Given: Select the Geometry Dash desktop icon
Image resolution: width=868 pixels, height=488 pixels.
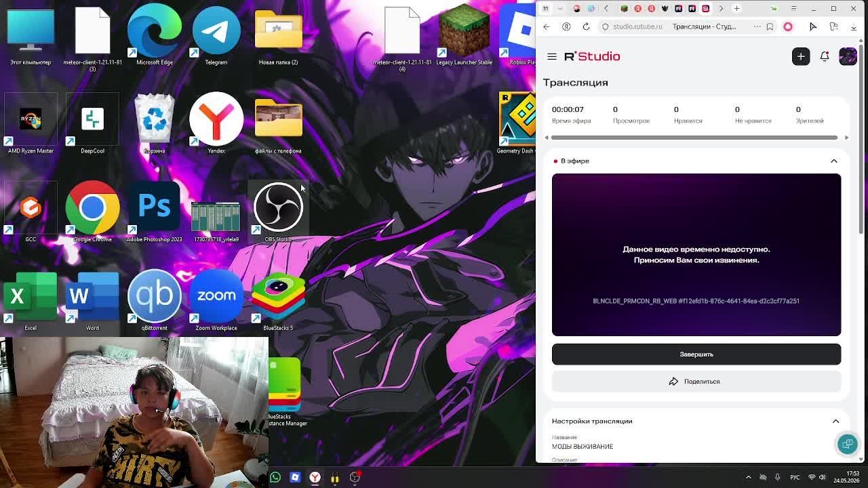Looking at the screenshot, I should coord(517,124).
